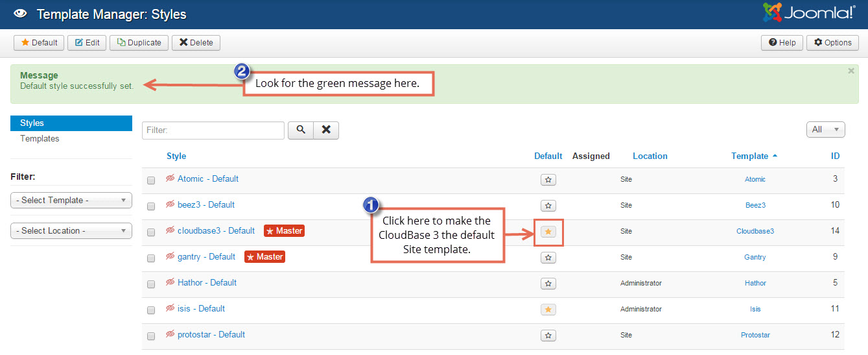Check the cloudbase3 - Default row checkbox

151,232
